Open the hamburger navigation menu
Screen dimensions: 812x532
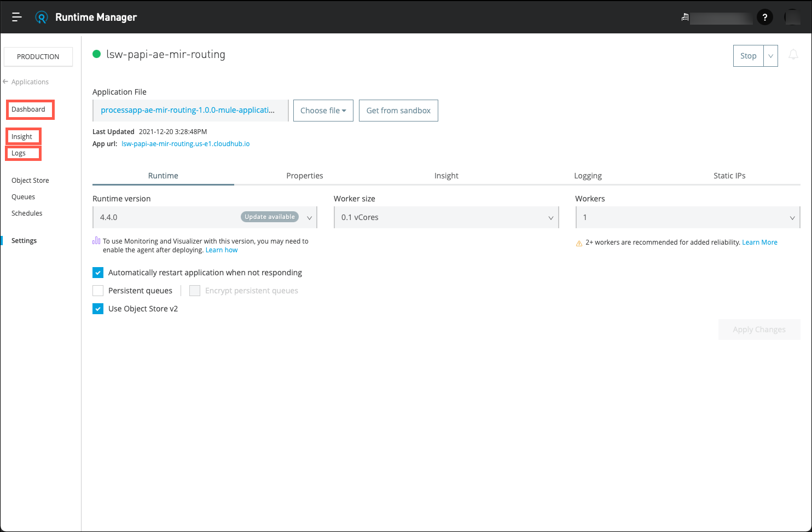(x=17, y=17)
